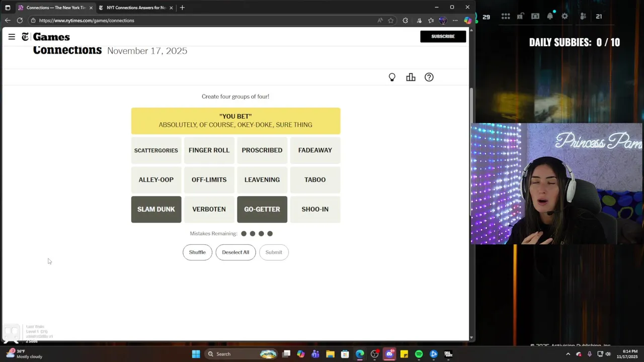The width and height of the screenshot is (644, 362).
Task: Select the SCATTERGORIES tile
Action: [156, 150]
